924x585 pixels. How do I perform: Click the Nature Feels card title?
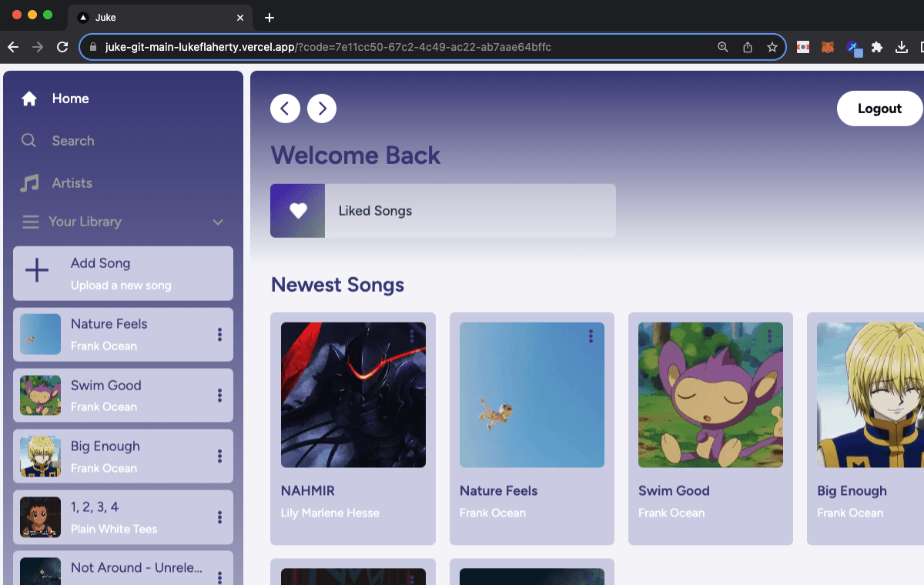pyautogui.click(x=498, y=490)
